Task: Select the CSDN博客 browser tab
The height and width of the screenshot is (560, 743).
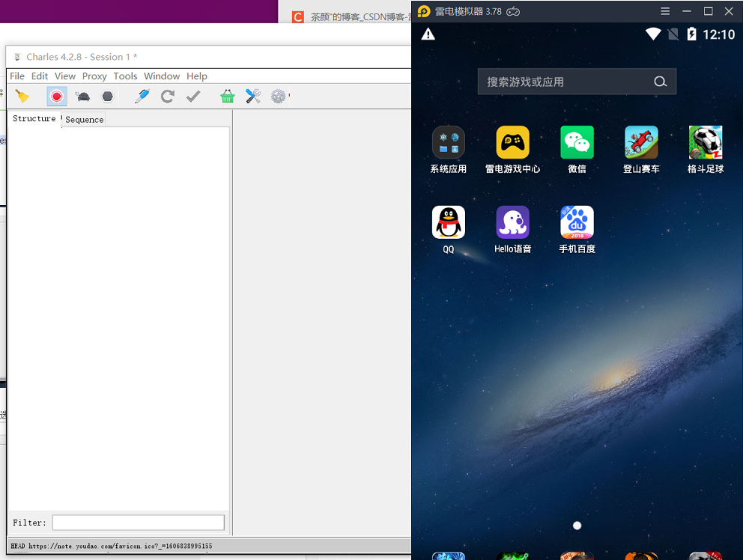Action: [x=351, y=17]
